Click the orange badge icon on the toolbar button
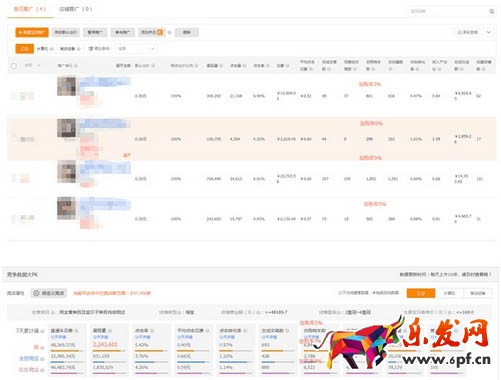 tap(160, 32)
